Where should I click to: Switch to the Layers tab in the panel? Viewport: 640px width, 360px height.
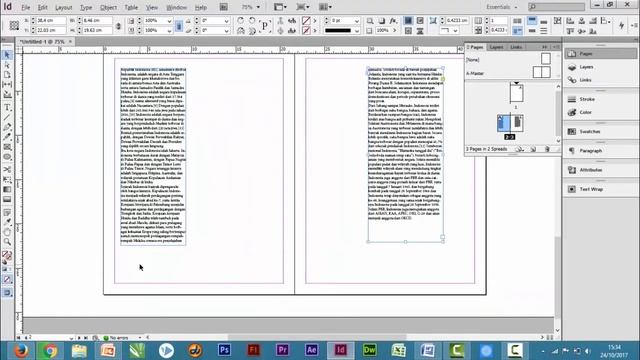pos(496,47)
